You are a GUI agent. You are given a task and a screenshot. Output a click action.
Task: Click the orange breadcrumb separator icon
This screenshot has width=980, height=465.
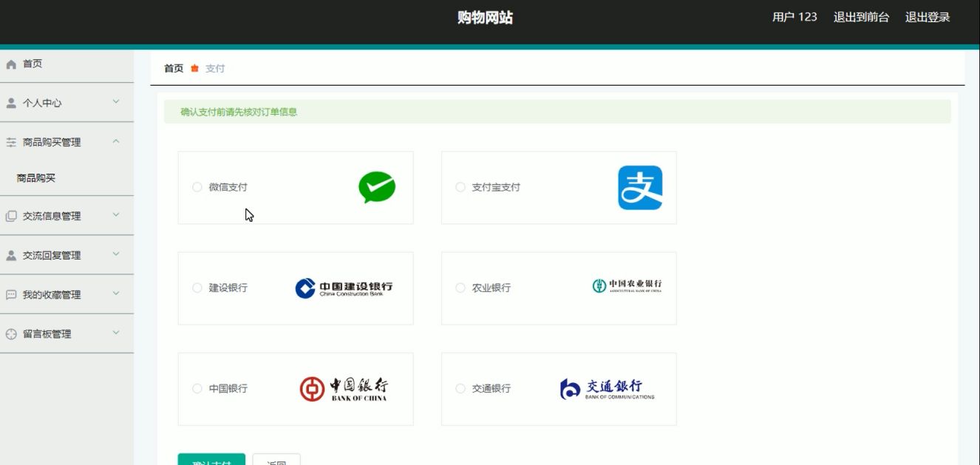tap(195, 68)
